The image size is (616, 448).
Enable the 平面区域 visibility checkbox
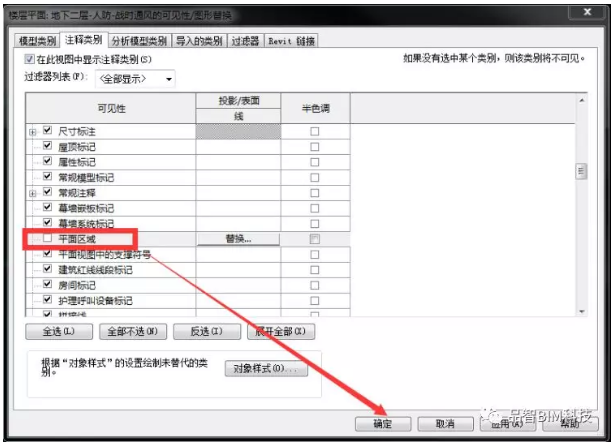click(46, 239)
